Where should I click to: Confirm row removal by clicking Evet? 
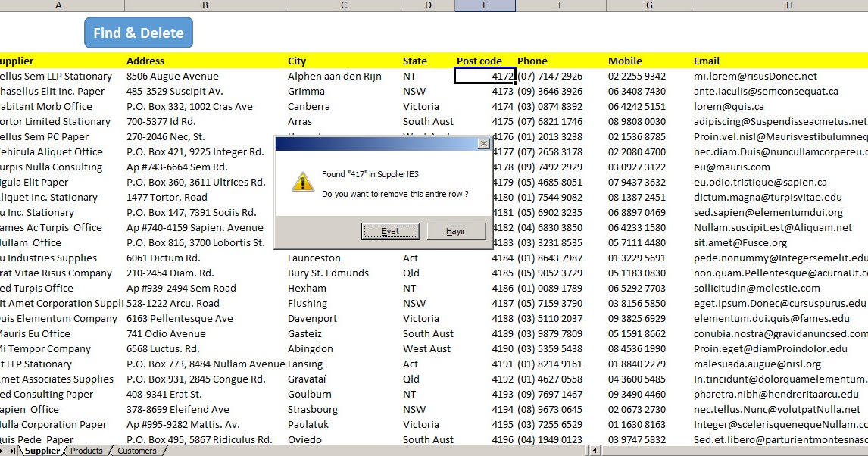pyautogui.click(x=391, y=231)
